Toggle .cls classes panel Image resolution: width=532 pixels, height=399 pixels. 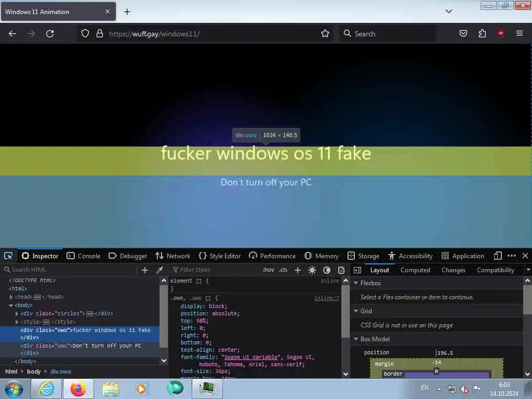coord(283,270)
